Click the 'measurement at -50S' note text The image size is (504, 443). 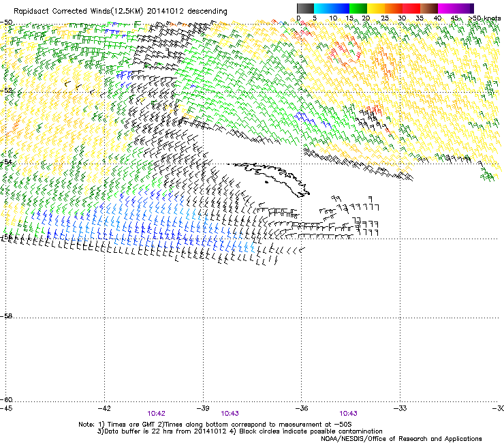[x=315, y=425]
